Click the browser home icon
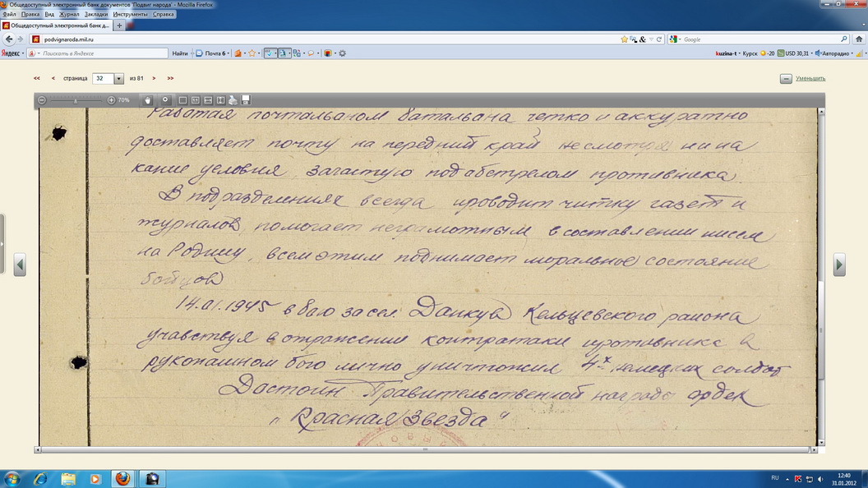Image resolution: width=868 pixels, height=488 pixels. pyautogui.click(x=859, y=39)
